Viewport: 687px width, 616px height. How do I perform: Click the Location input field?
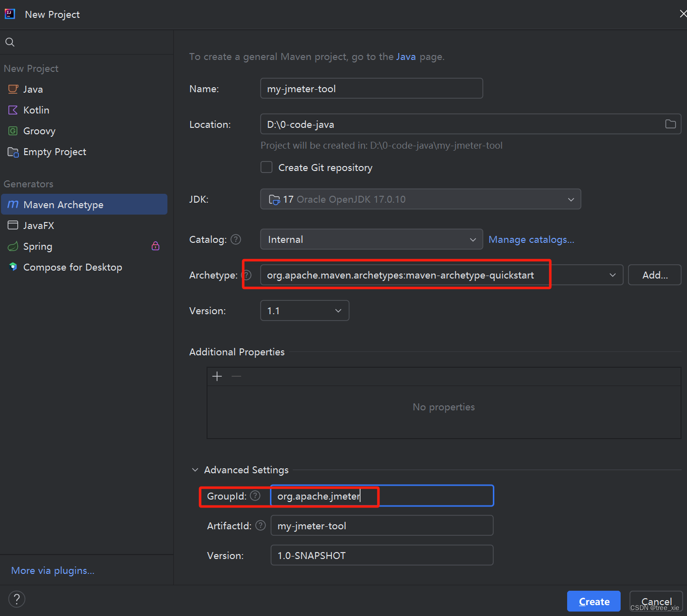(471, 124)
